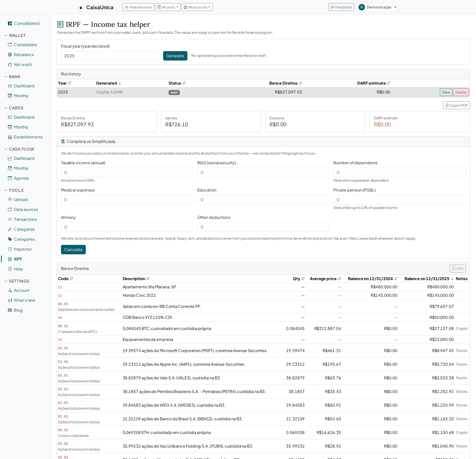Image resolution: width=476 pixels, height=459 pixels.
Task: Click the Rebalance target icon
Action: click(10, 55)
